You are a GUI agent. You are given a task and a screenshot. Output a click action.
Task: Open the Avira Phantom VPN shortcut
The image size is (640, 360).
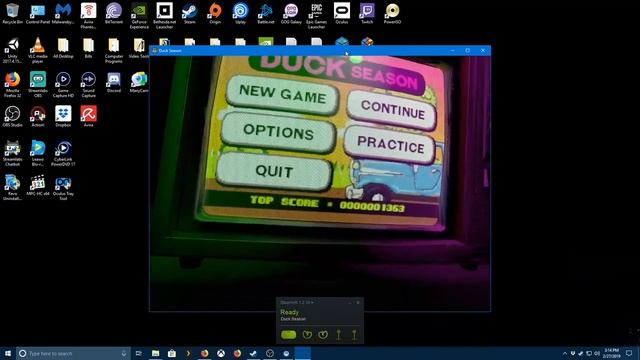pos(88,16)
